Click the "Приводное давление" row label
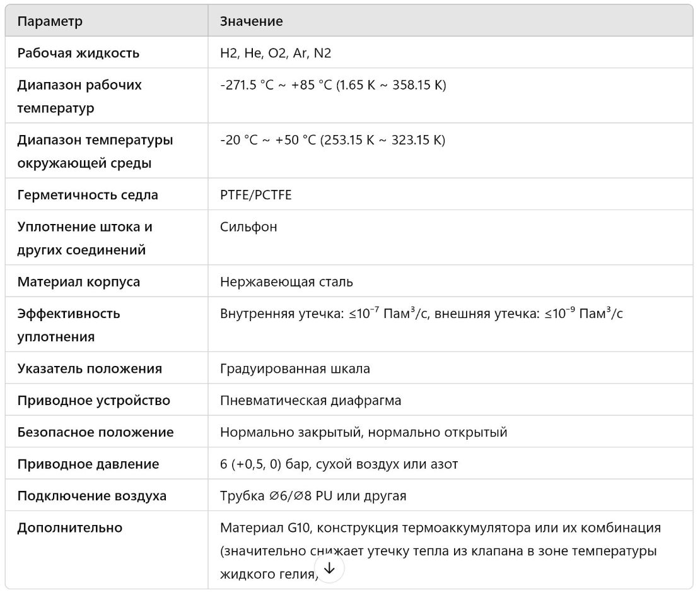 point(88,464)
